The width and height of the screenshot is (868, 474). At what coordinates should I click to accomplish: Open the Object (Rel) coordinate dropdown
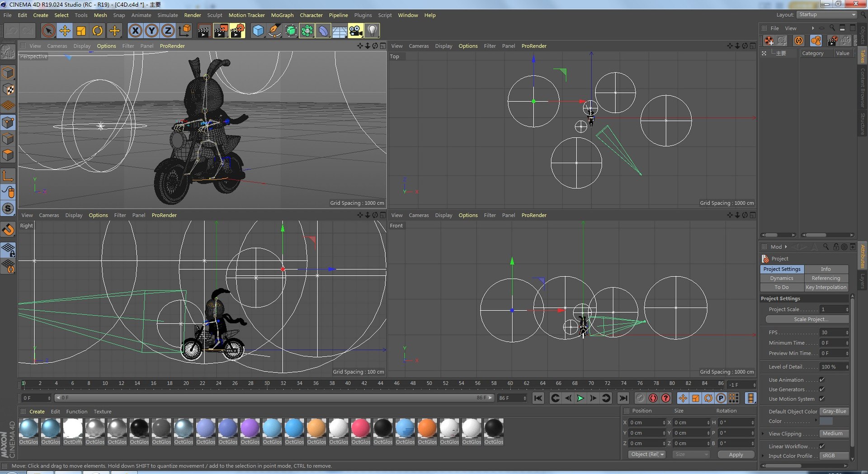click(647, 455)
